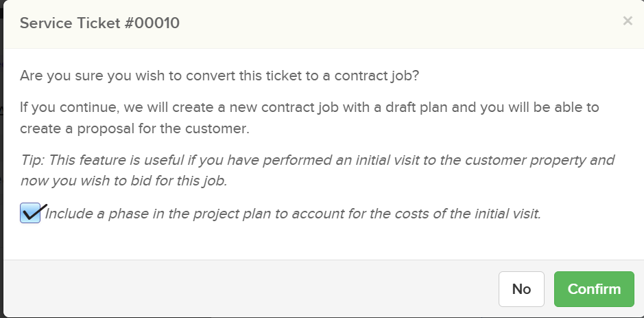Uncheck the initial visit phase checkbox
The image size is (644, 318).
pos(30,214)
